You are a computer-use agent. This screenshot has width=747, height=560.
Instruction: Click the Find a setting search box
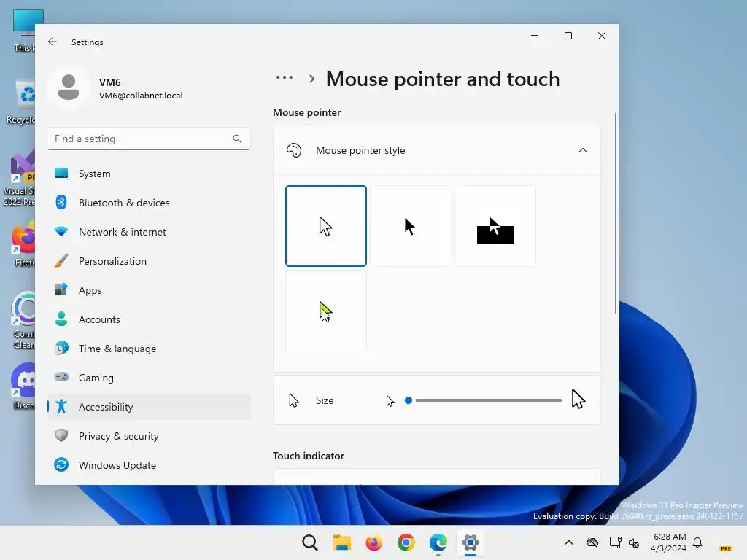[149, 139]
